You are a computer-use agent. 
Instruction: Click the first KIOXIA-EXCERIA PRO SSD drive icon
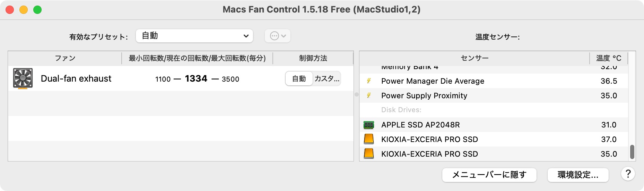pos(369,139)
